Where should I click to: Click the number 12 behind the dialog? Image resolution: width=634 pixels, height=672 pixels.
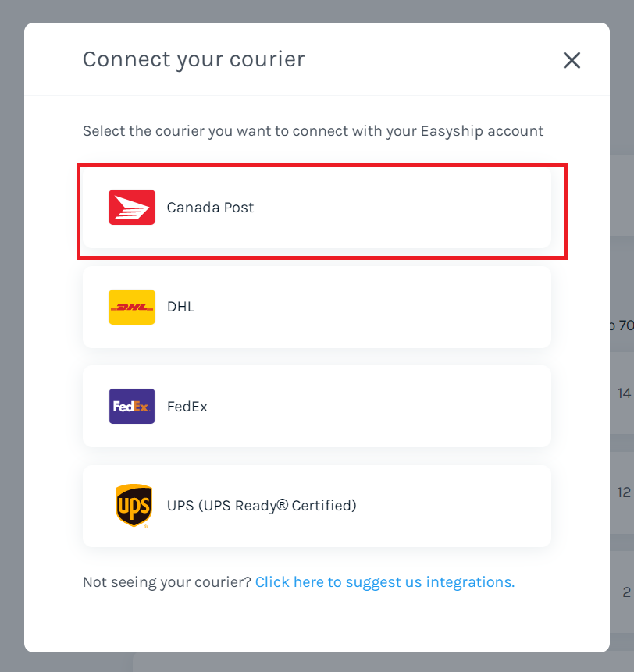pos(624,492)
